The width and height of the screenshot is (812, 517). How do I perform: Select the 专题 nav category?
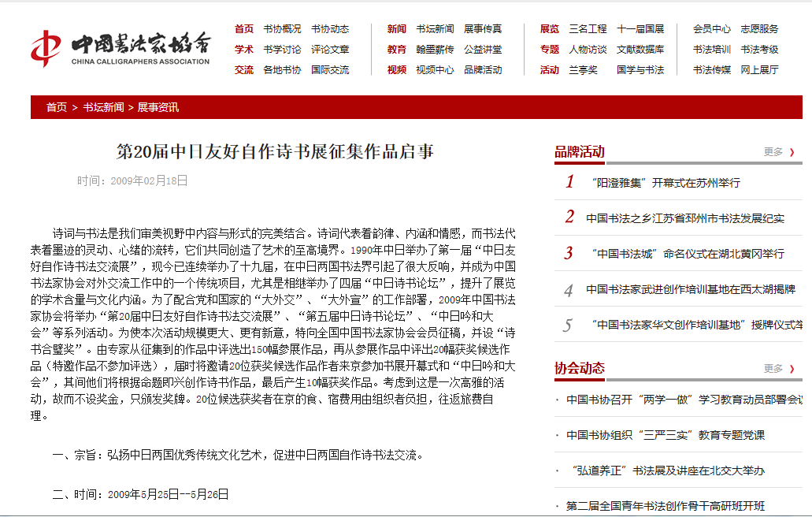tap(550, 50)
